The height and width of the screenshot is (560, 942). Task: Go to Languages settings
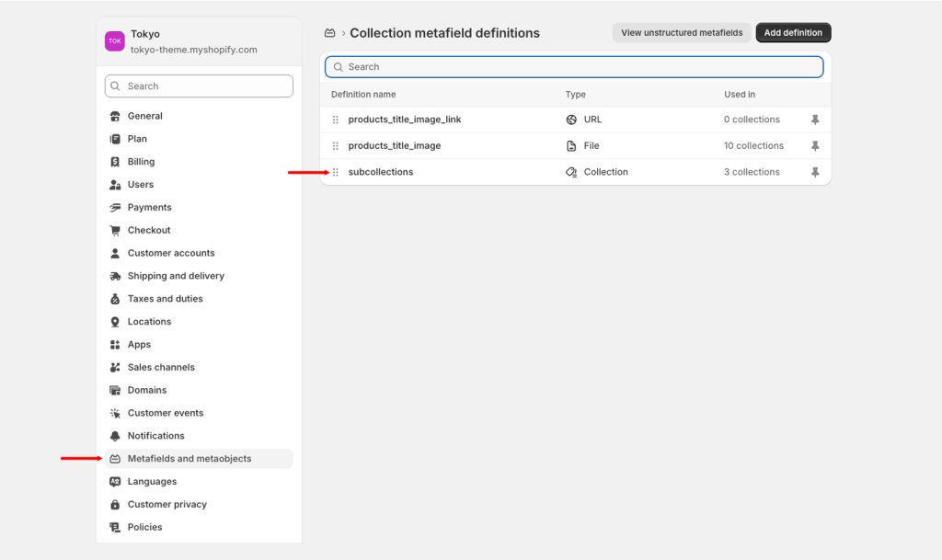[199, 481]
